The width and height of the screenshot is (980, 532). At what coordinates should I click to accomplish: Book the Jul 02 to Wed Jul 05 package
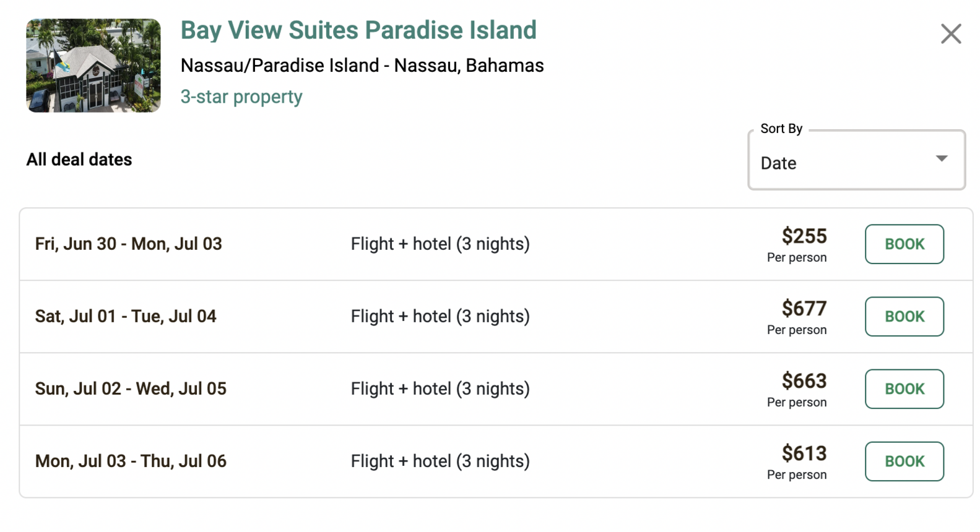(x=903, y=388)
